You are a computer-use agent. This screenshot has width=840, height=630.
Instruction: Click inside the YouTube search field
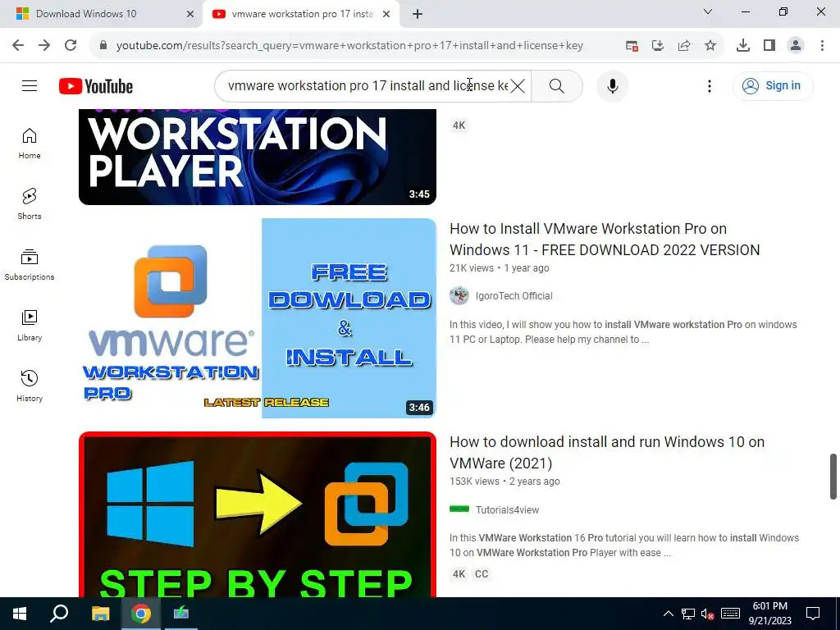(367, 85)
